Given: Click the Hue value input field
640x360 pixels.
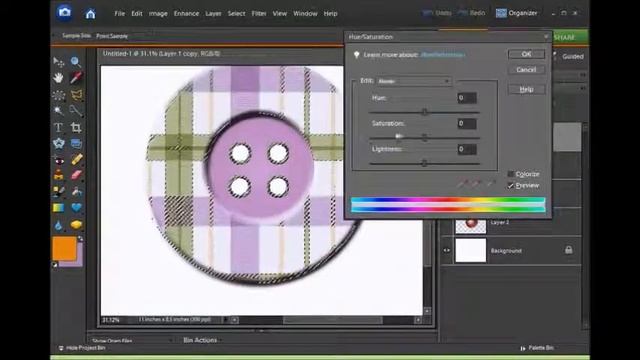Looking at the screenshot, I should click(x=467, y=98).
